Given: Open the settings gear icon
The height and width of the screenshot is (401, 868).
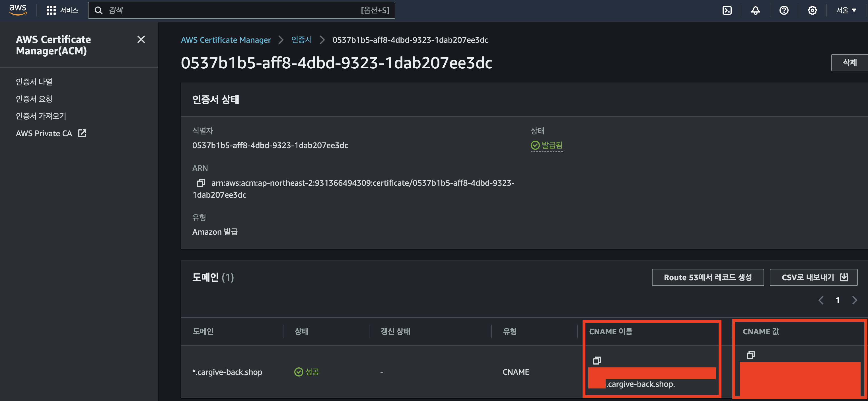Looking at the screenshot, I should [x=813, y=11].
